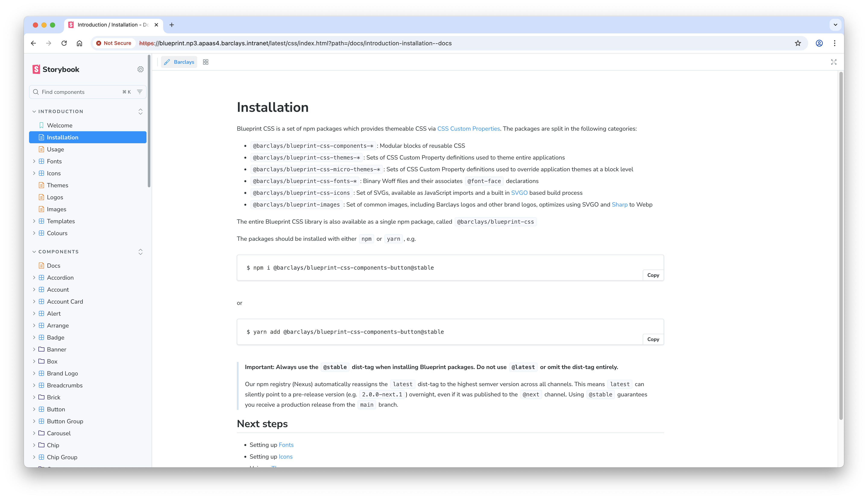868x499 pixels.
Task: Open the Usage docs page
Action: [88, 149]
